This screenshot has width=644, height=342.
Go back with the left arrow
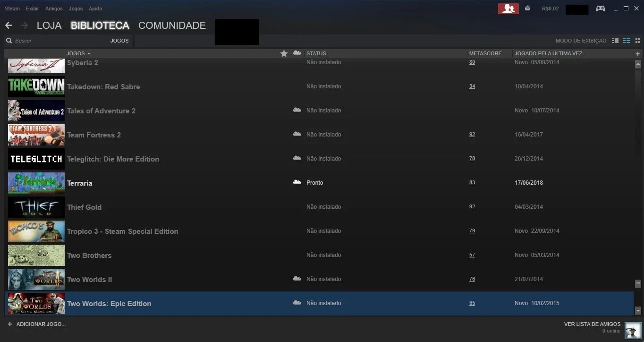point(8,26)
